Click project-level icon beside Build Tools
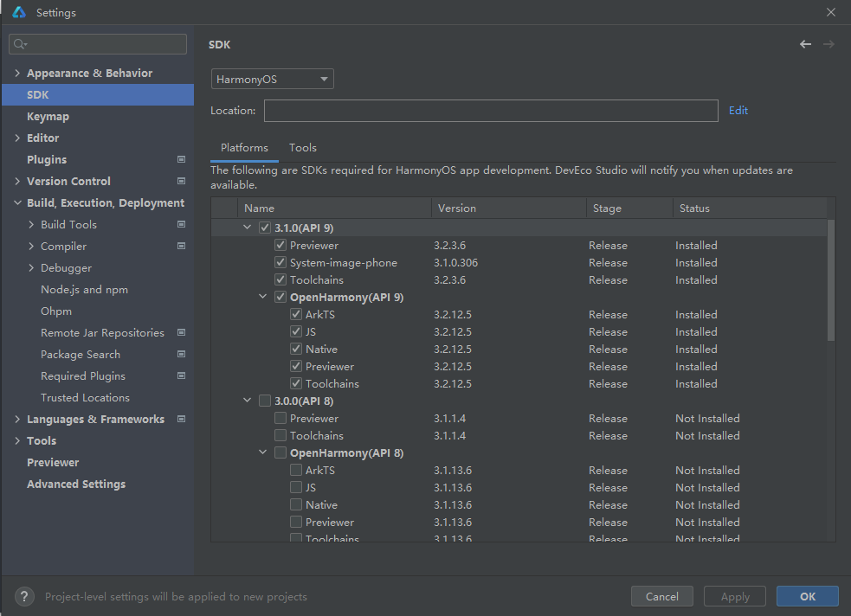Viewport: 851px width, 616px height. tap(181, 224)
